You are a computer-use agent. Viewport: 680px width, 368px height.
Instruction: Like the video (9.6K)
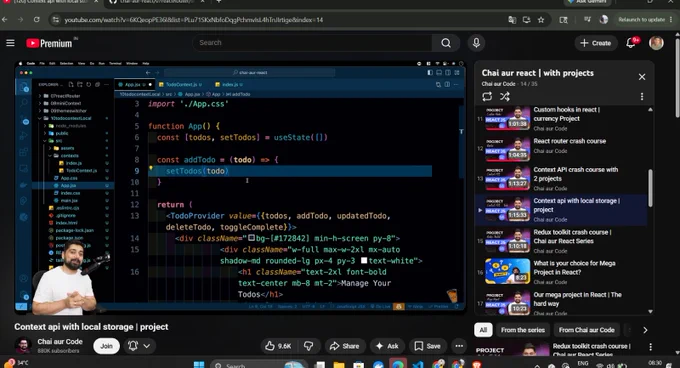(x=278, y=346)
